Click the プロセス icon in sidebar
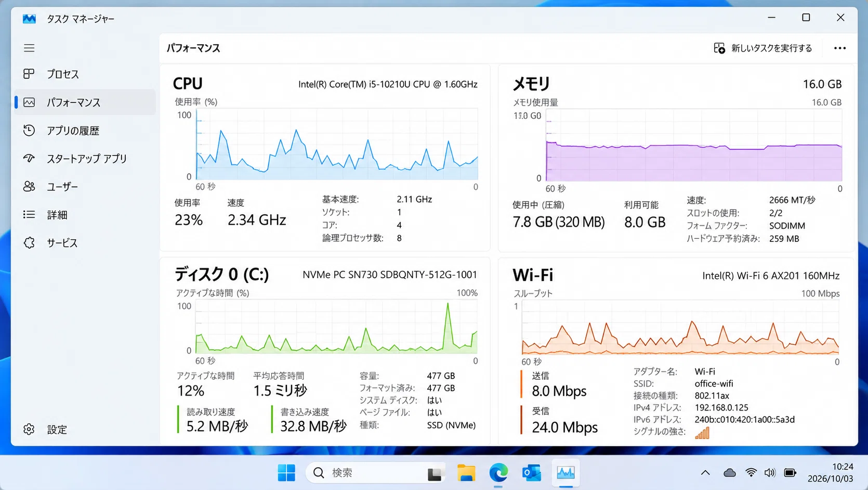Screen dimensions: 868x490 (x=29, y=74)
